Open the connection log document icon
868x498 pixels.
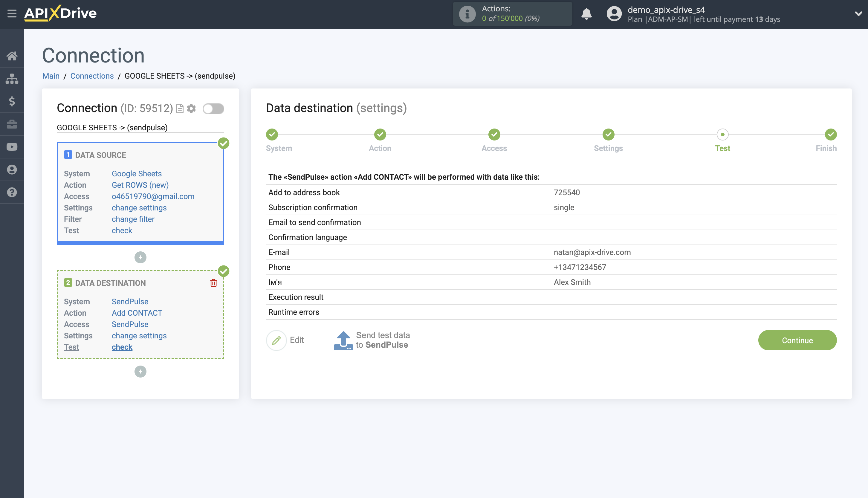click(180, 109)
